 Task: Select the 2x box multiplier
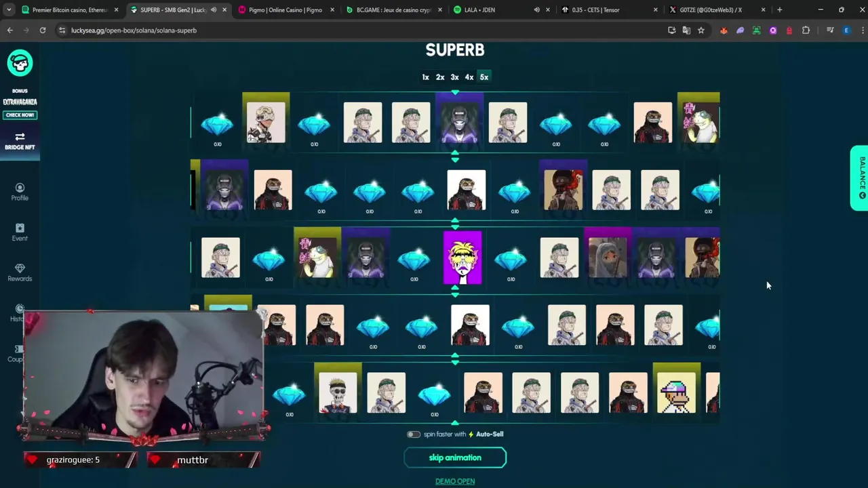[x=440, y=77]
